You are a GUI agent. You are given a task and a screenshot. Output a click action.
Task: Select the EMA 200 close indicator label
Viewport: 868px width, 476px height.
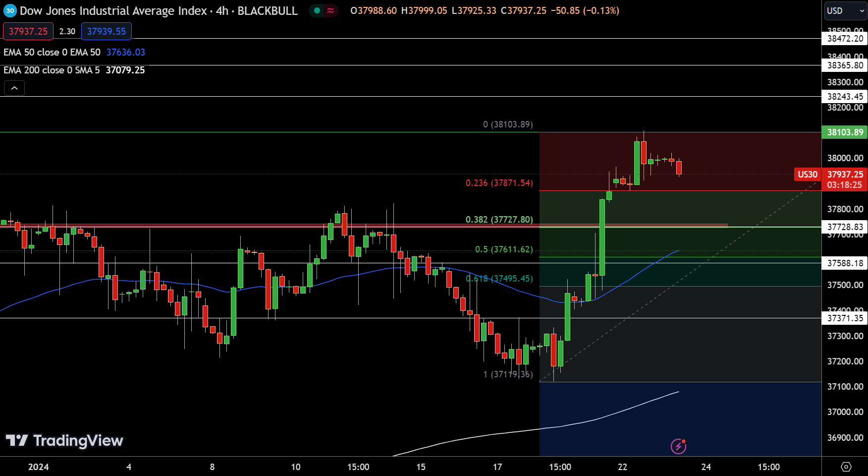52,70
